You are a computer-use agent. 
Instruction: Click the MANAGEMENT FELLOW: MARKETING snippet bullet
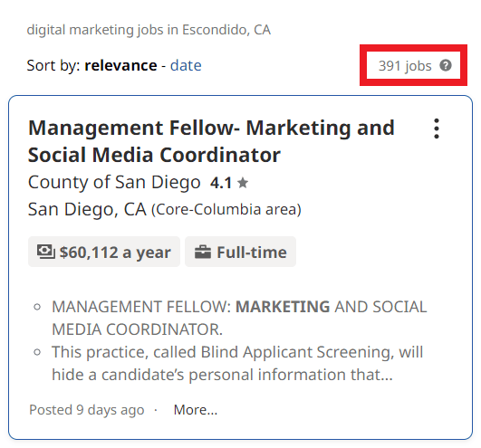click(239, 318)
